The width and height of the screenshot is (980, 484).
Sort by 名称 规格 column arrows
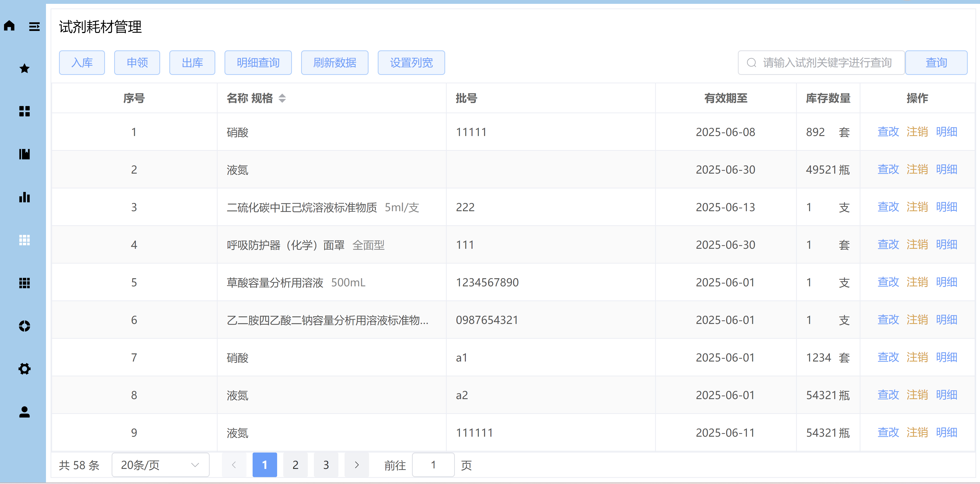coord(282,98)
